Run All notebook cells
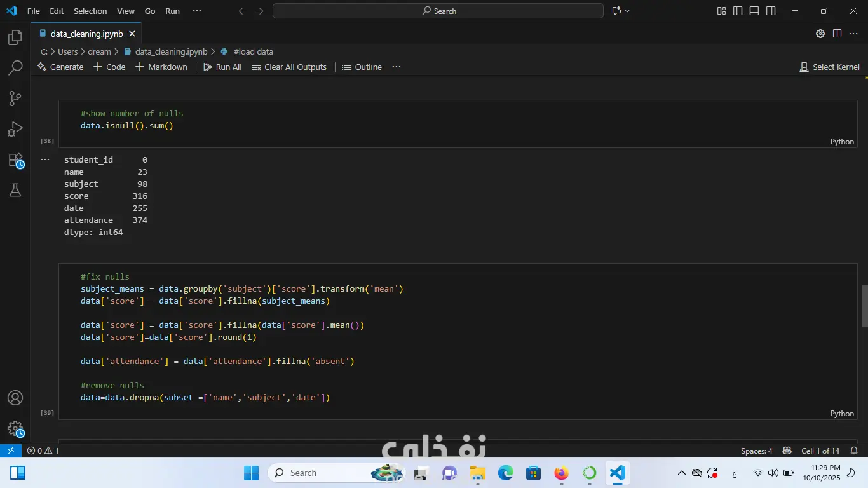Viewport: 868px width, 488px height. point(222,67)
